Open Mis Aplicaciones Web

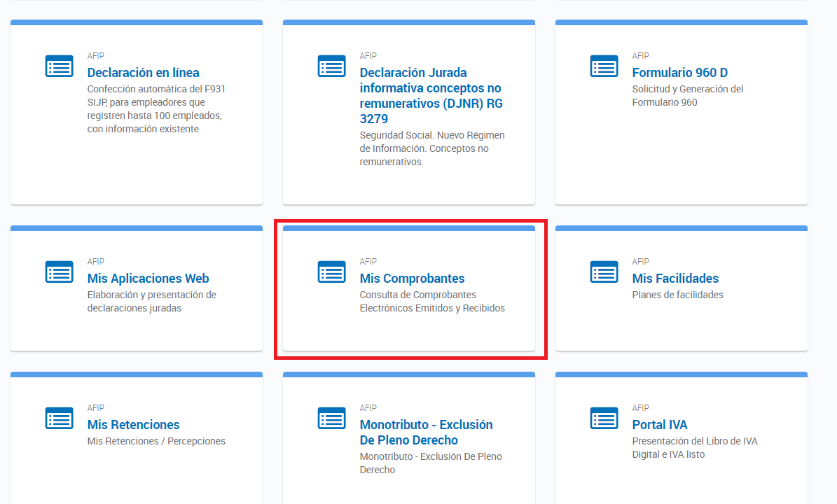pyautogui.click(x=148, y=279)
